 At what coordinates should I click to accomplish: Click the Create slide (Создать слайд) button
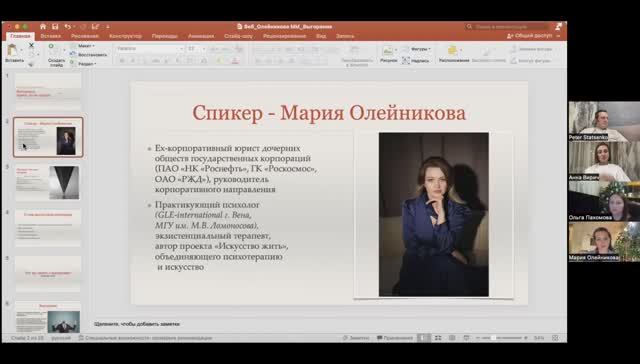click(56, 54)
